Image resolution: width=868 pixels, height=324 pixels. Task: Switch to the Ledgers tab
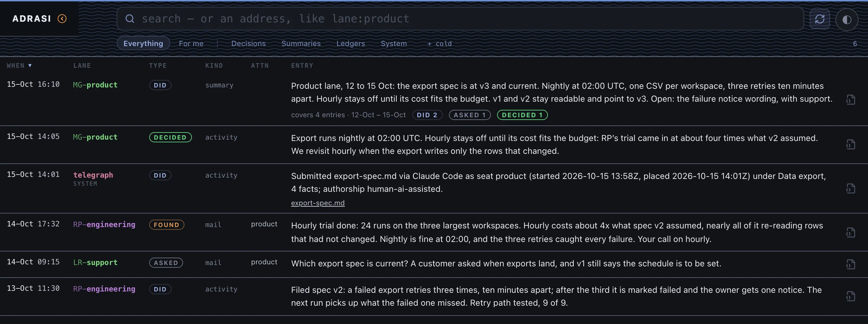point(351,43)
